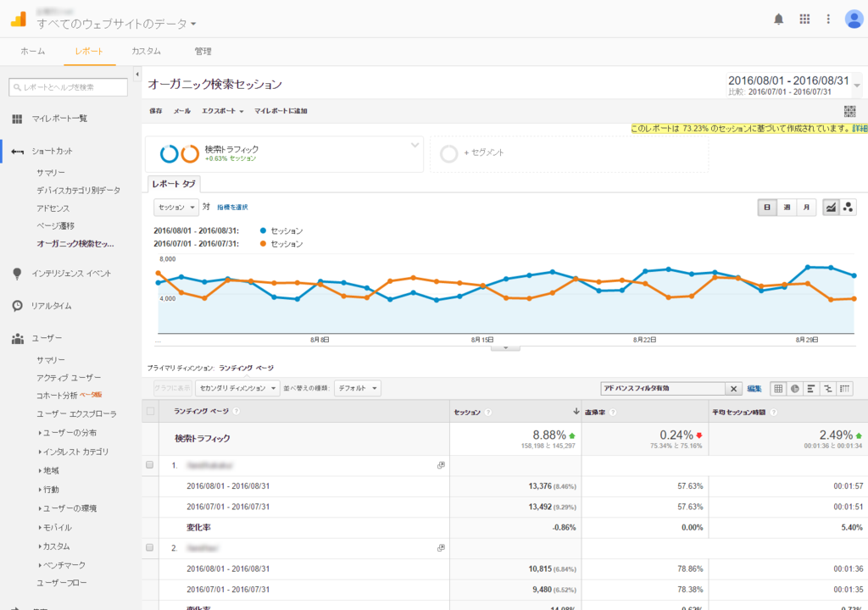Image resolution: width=868 pixels, height=610 pixels.
Task: Select the レポート タブ tab
Action: [x=174, y=184]
